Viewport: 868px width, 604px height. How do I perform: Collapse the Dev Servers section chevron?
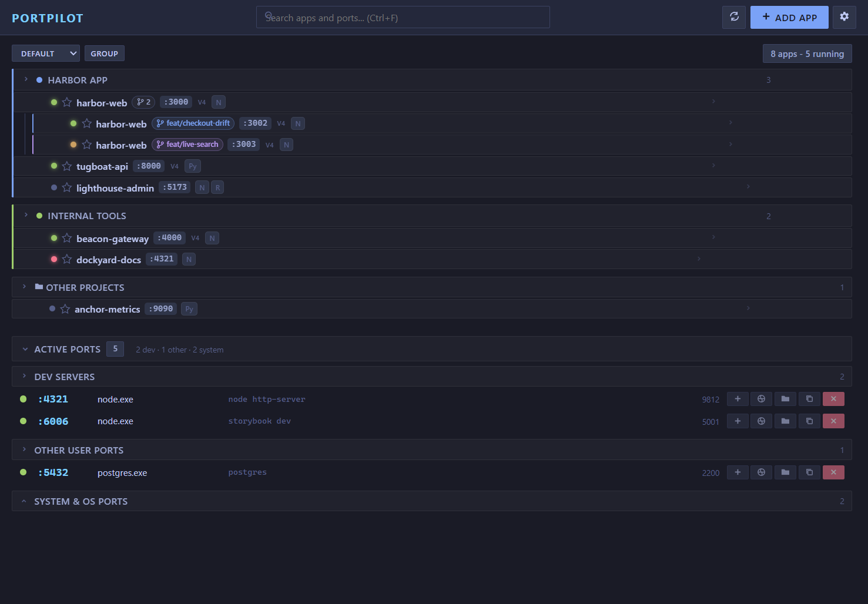[24, 376]
